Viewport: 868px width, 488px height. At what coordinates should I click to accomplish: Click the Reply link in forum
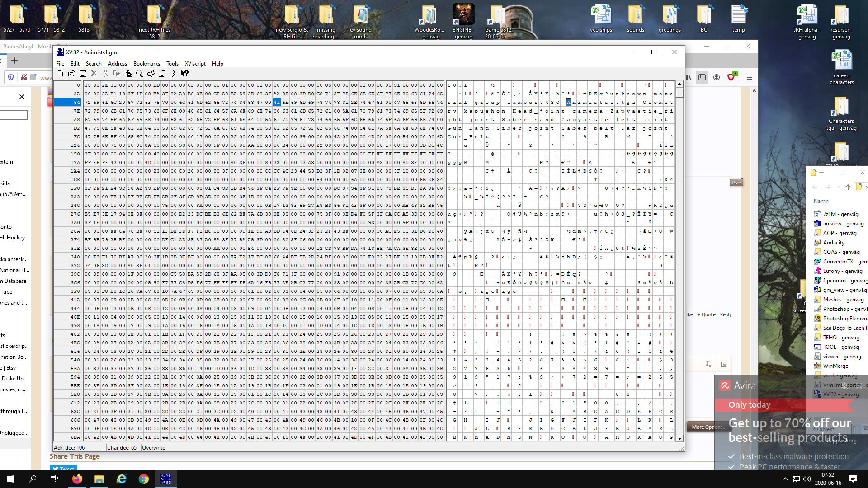pyautogui.click(x=726, y=314)
